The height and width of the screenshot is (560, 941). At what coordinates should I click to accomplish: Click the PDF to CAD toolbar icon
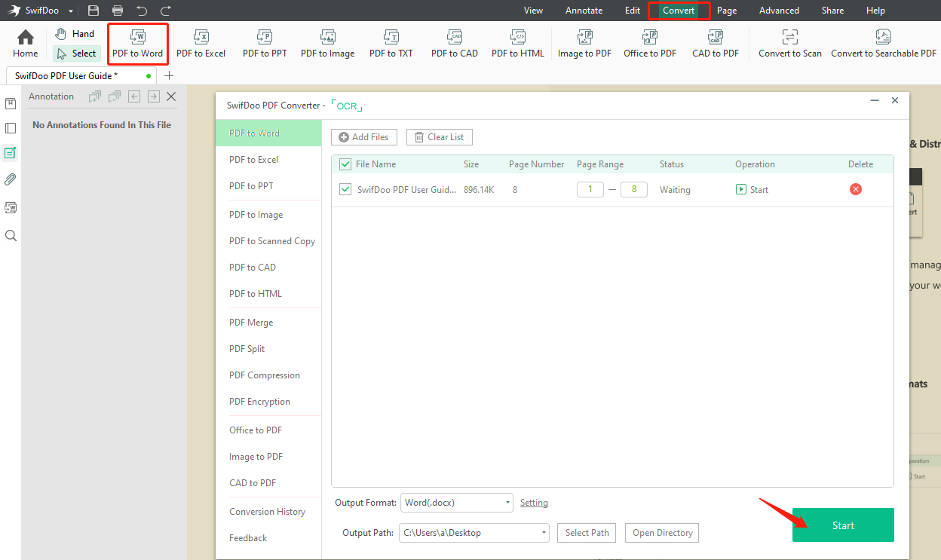tap(454, 44)
